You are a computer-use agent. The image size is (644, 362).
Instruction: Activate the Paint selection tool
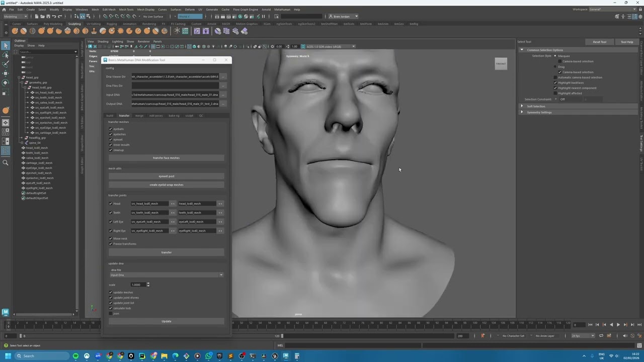click(6, 64)
